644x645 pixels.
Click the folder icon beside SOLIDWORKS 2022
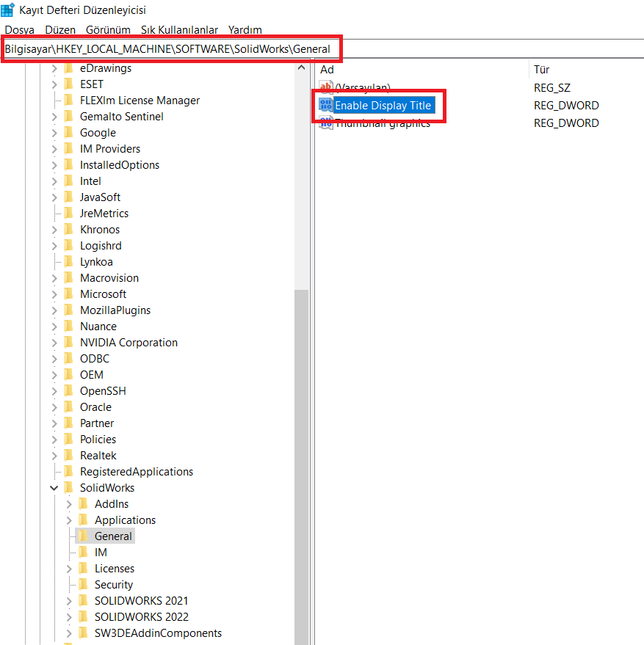[84, 617]
